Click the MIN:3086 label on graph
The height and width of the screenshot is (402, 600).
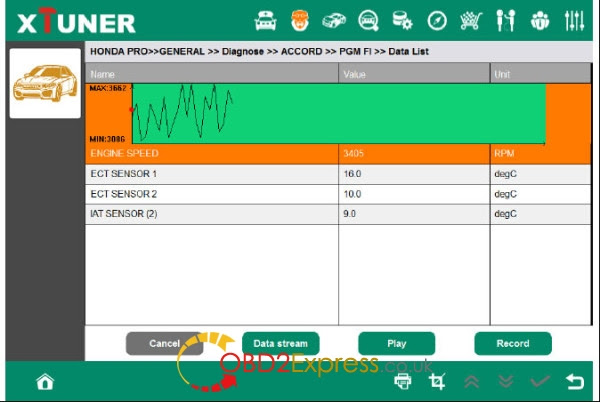(x=107, y=139)
